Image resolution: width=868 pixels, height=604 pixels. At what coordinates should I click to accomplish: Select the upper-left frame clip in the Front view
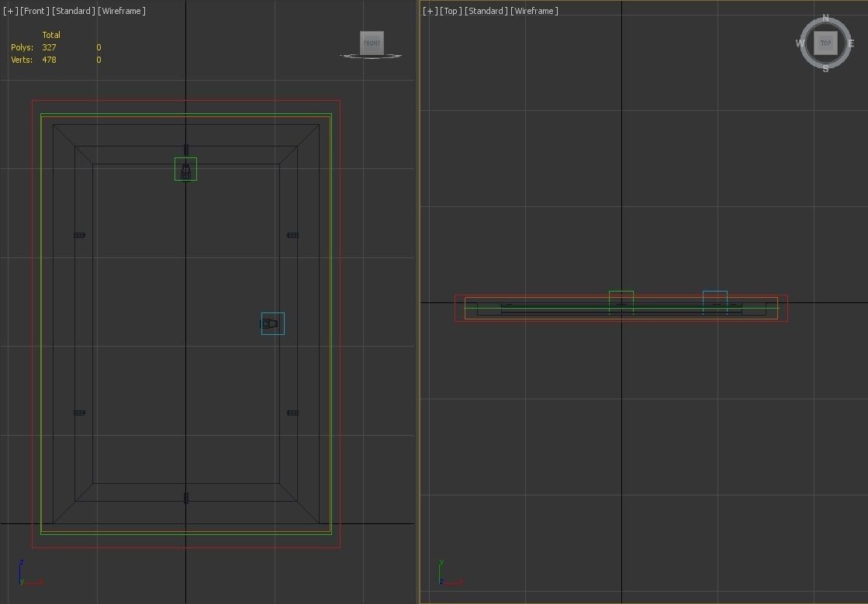[x=79, y=235]
